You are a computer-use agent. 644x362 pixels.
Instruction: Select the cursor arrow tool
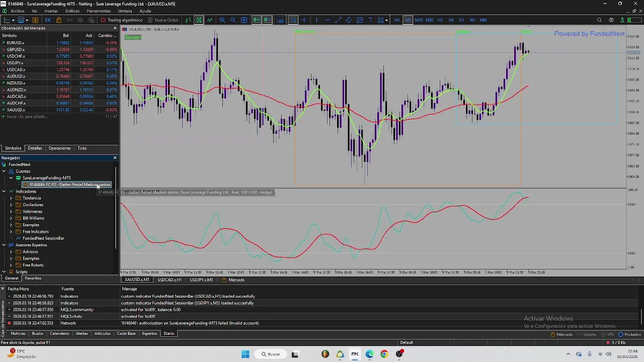pyautogui.click(x=293, y=20)
